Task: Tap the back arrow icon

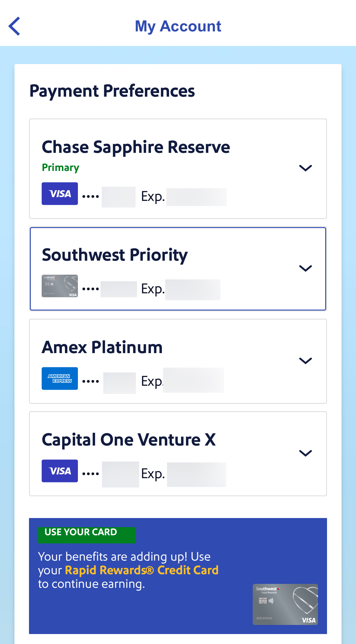Action: pos(14,26)
